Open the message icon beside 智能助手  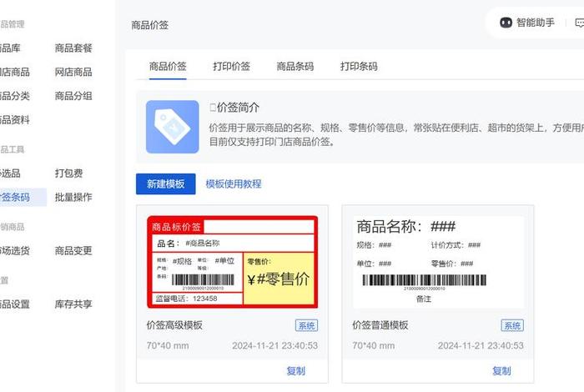click(580, 23)
